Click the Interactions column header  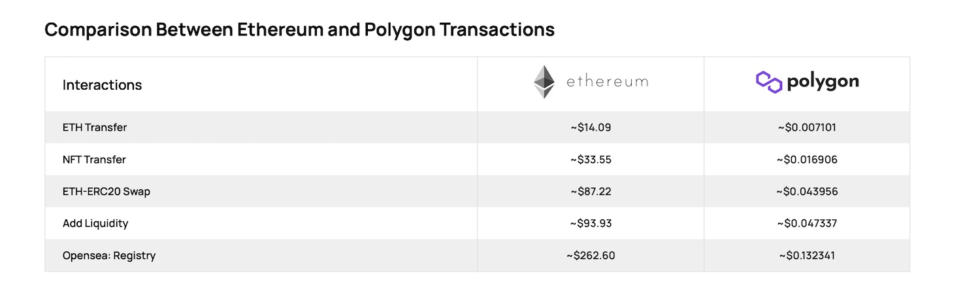(x=102, y=85)
